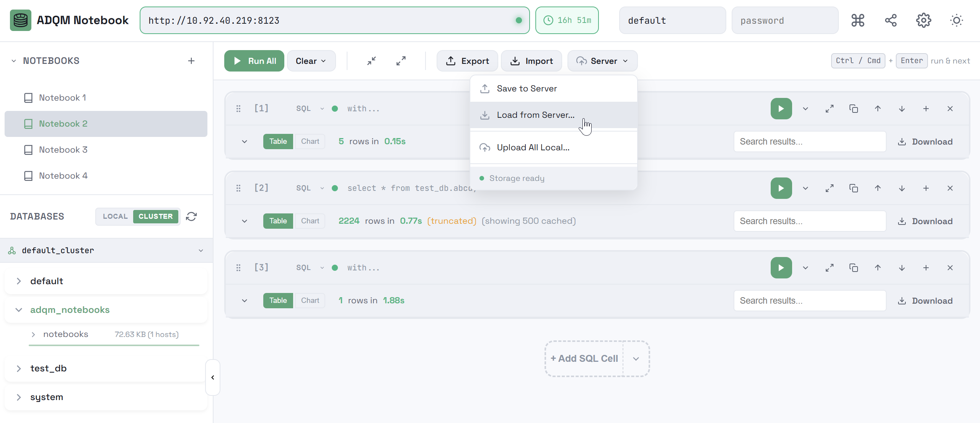
Task: Choose Load from Server menu item
Action: [535, 115]
